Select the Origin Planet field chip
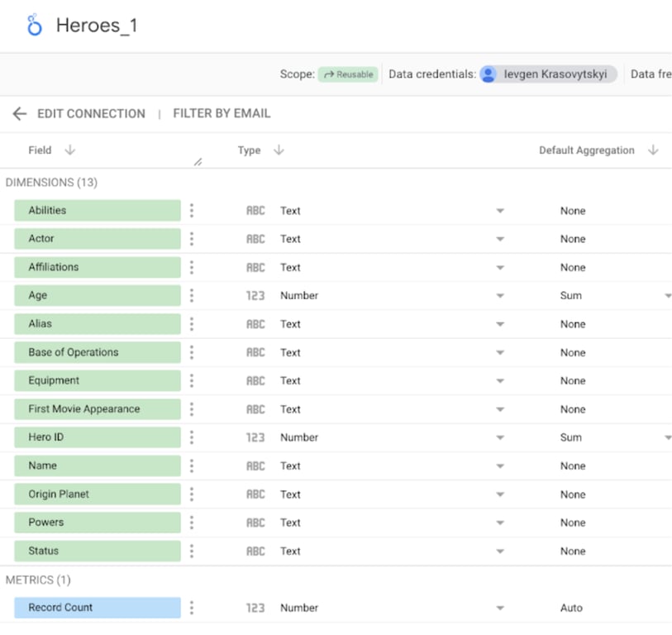The width and height of the screenshot is (672, 635). (98, 494)
